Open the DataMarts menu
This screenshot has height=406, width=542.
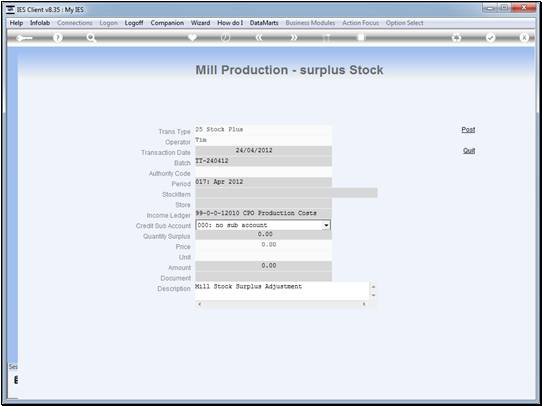tap(264, 23)
